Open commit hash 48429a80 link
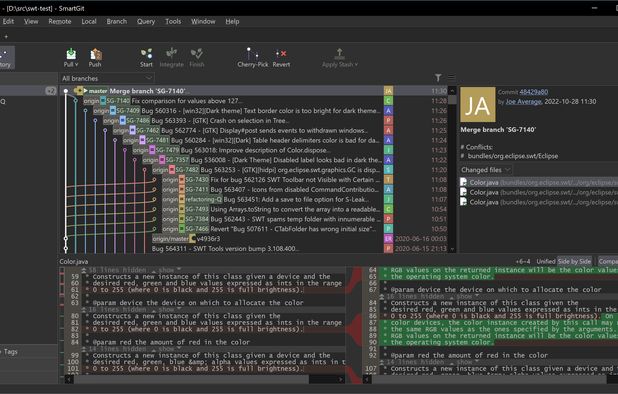This screenshot has width=618, height=394. point(534,92)
